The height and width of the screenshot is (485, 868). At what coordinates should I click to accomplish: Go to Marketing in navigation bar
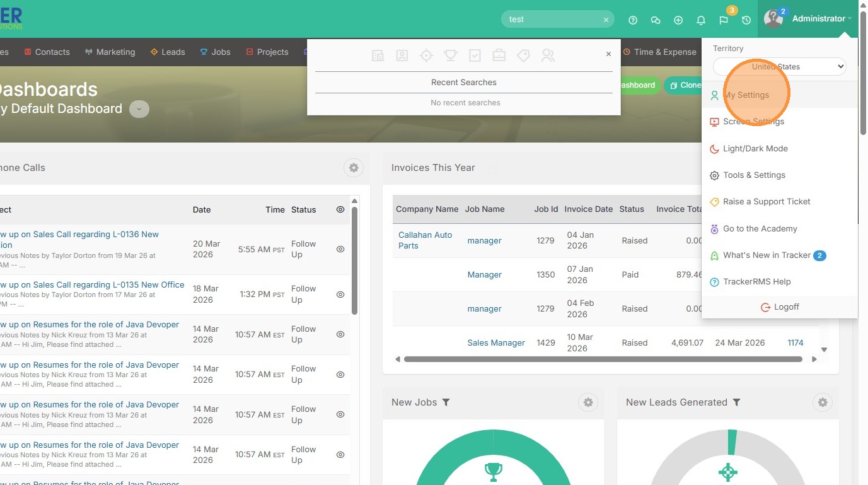(x=110, y=52)
